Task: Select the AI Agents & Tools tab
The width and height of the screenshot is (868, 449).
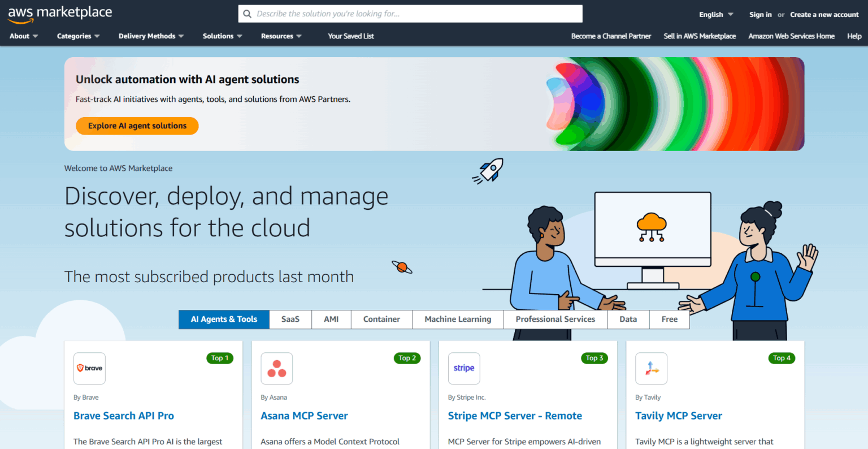Action: point(224,320)
